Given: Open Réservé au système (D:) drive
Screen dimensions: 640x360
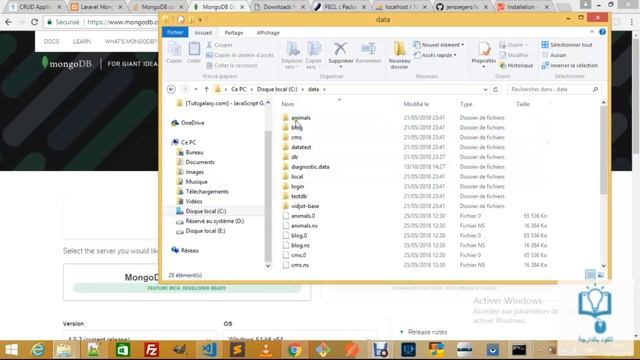Looking at the screenshot, I should 214,221.
